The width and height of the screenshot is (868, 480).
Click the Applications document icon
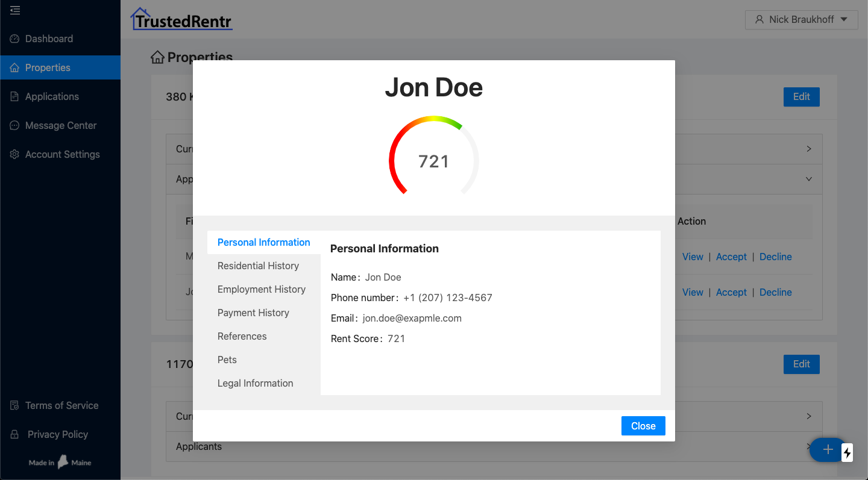15,96
